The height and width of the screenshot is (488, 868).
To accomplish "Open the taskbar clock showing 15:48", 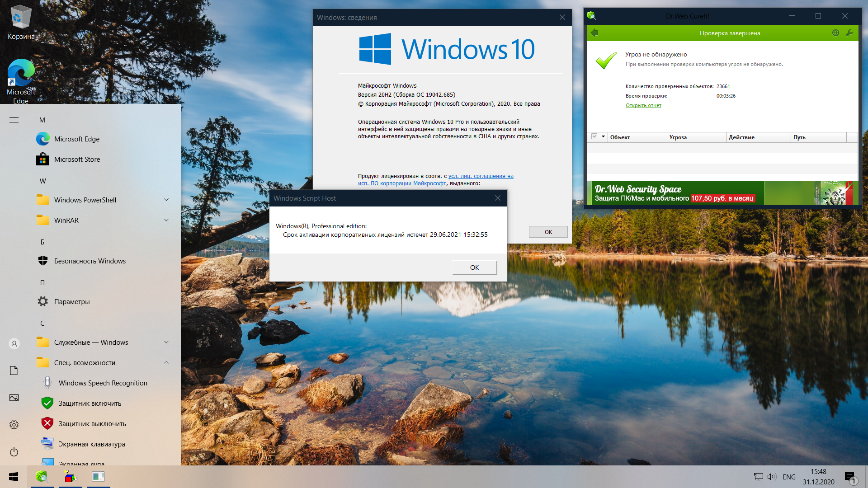I will pyautogui.click(x=818, y=477).
